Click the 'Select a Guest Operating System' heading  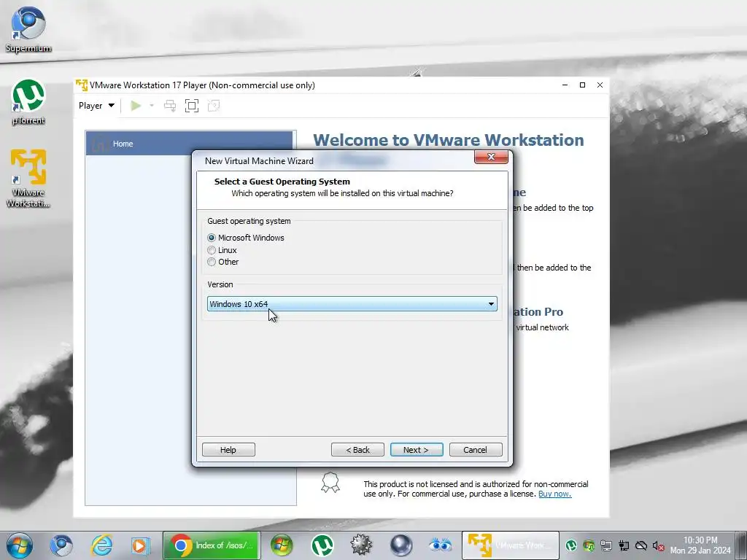[282, 182]
